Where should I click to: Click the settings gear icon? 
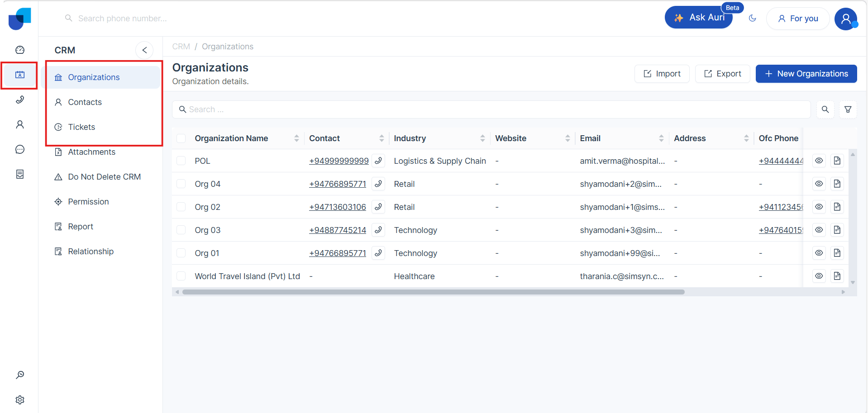tap(20, 400)
